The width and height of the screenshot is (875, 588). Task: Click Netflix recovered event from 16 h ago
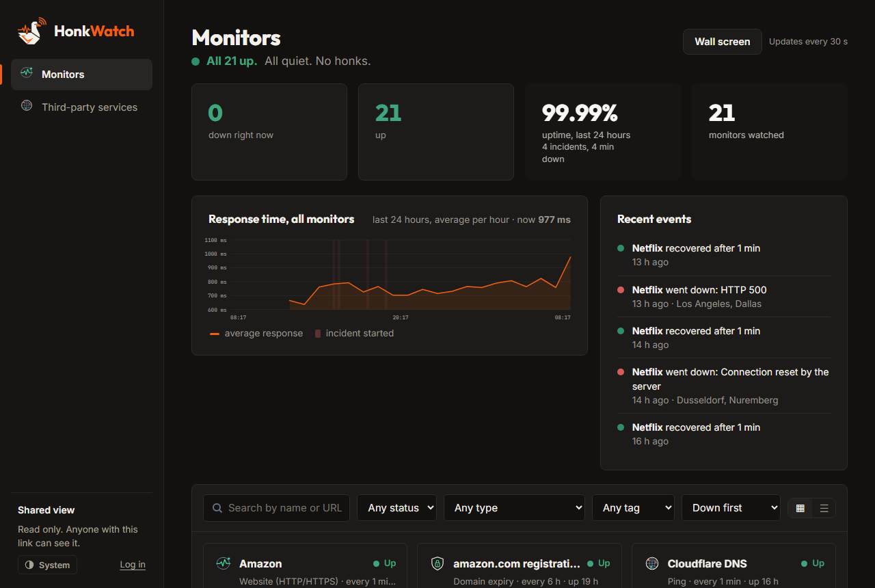(724, 434)
